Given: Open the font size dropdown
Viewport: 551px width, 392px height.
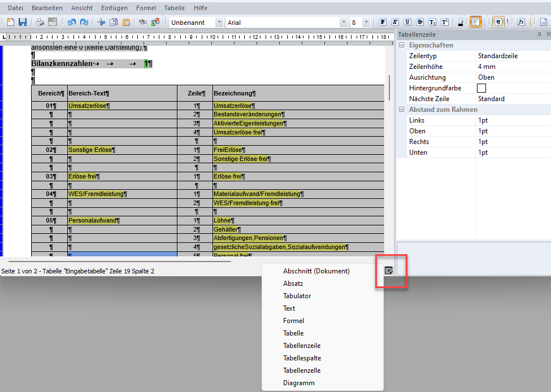Looking at the screenshot, I should (x=367, y=23).
